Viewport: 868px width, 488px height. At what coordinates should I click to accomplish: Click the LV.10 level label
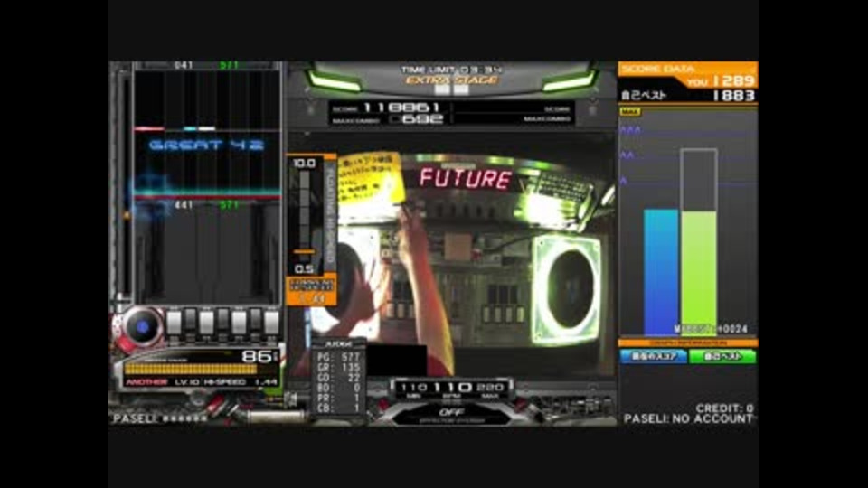click(187, 382)
